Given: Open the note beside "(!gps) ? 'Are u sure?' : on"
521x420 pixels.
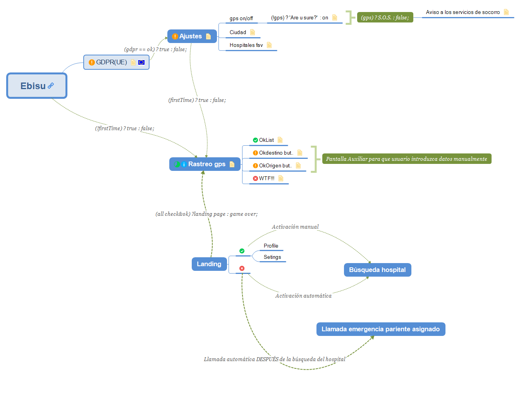Looking at the screenshot, I should coord(335,18).
